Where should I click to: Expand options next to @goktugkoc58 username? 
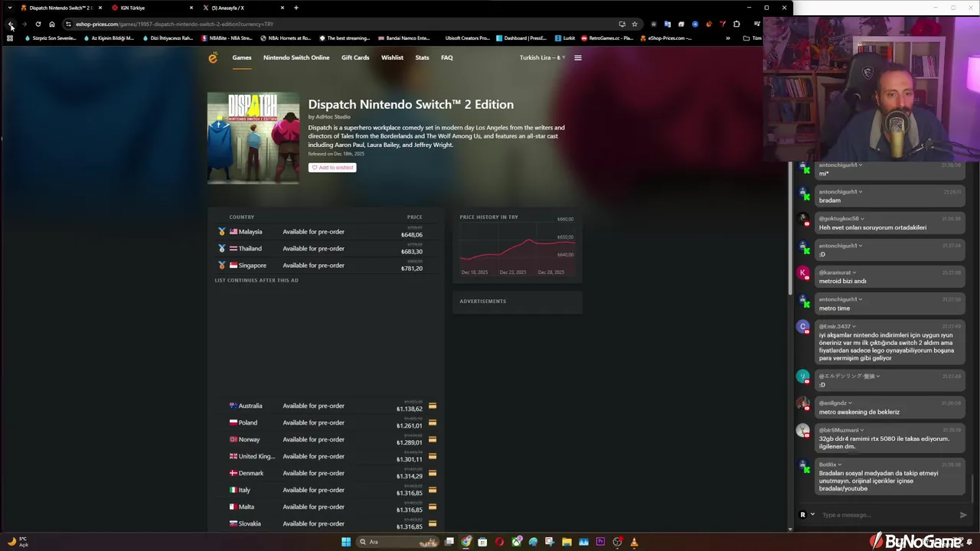pyautogui.click(x=862, y=219)
